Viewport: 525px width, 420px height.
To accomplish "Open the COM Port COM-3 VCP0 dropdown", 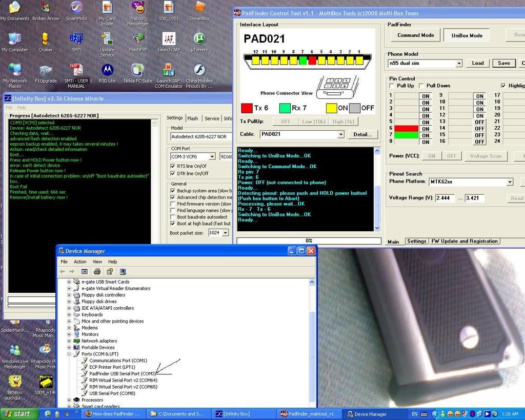I will click(212, 157).
